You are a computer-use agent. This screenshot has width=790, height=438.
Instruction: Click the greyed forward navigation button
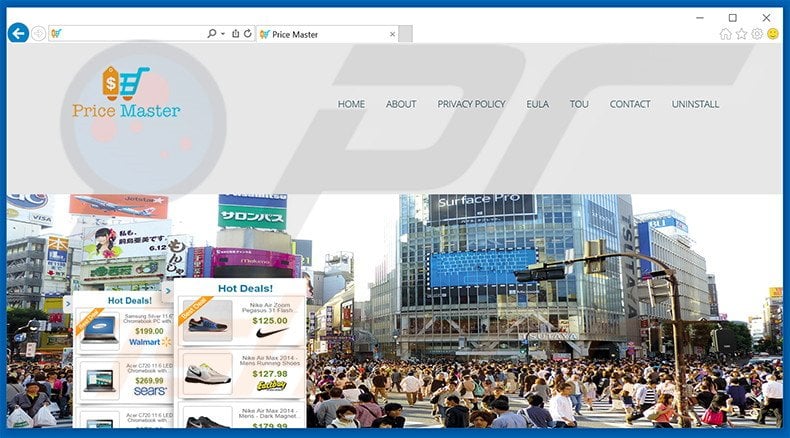coord(38,34)
